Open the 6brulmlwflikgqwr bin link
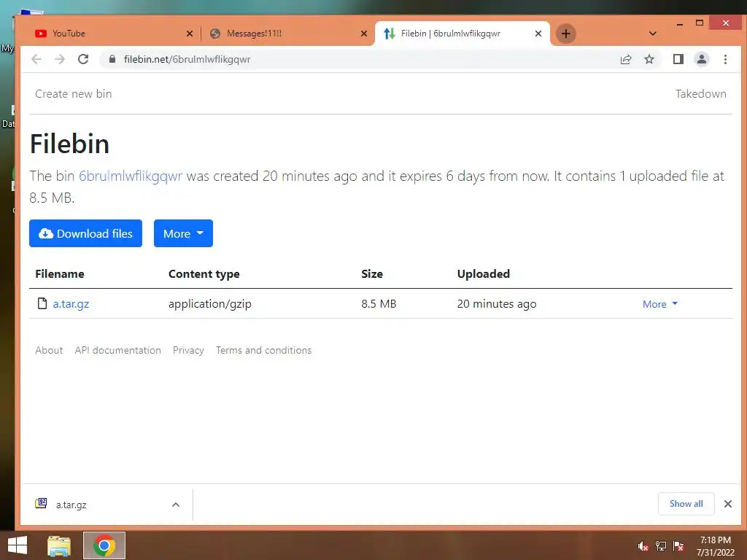This screenshot has height=560, width=747. coord(131,176)
